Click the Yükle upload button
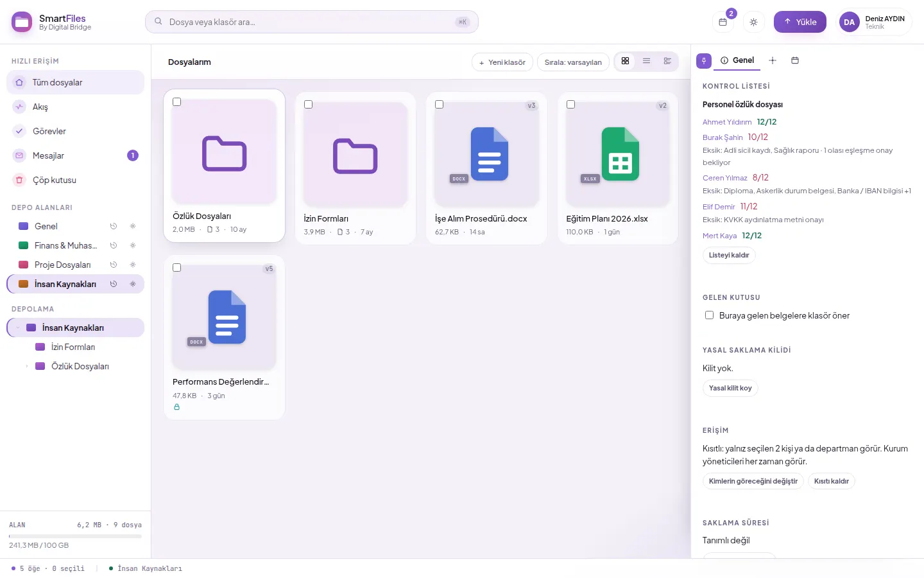The image size is (924, 578). click(x=800, y=22)
